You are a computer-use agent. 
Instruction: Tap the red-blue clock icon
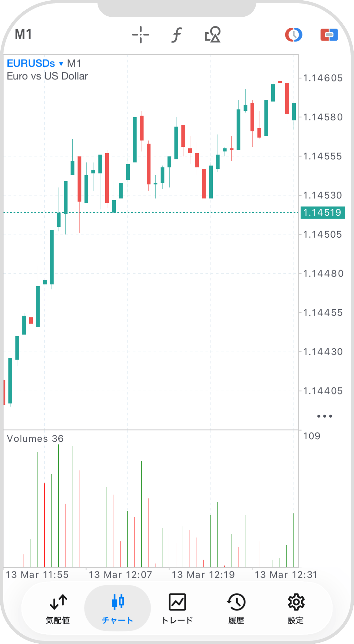(293, 35)
